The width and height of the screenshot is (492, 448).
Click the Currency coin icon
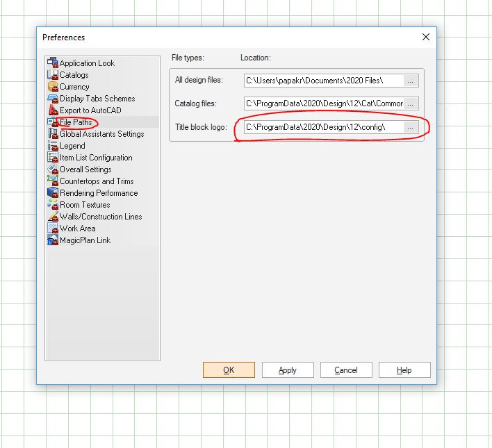(x=53, y=87)
